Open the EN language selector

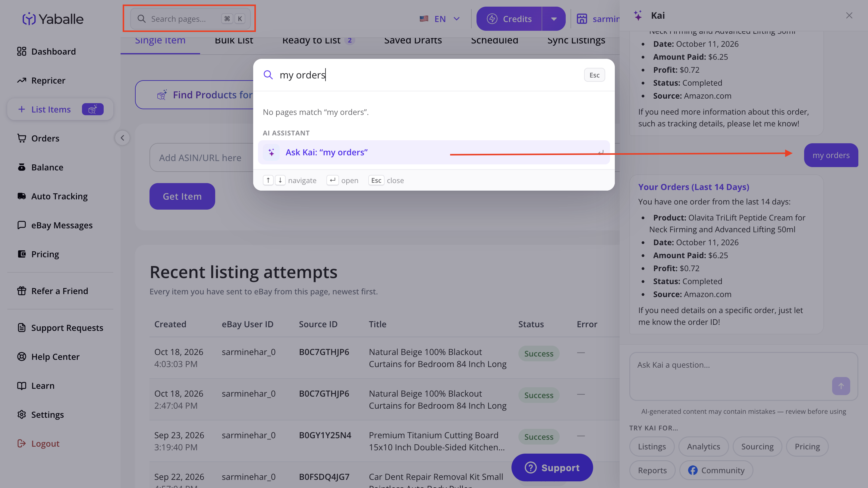[439, 19]
